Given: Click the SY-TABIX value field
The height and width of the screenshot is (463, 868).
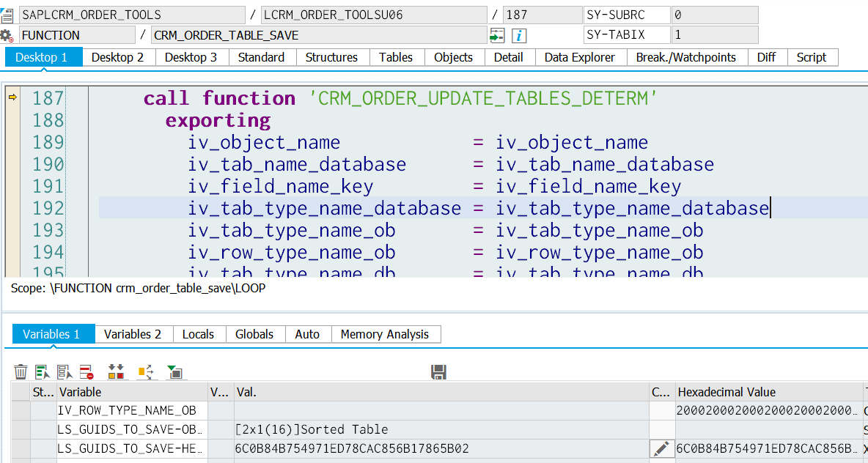Looking at the screenshot, I should pos(715,36).
